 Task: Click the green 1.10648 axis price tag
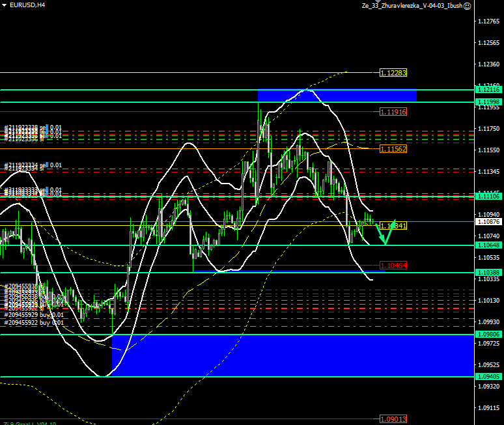click(488, 245)
